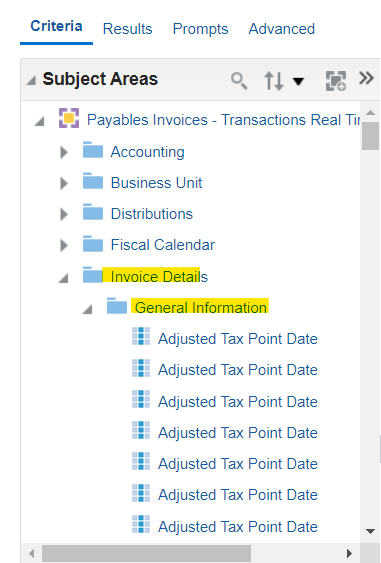Click the General Information folder icon
Viewport: 381px width, 563px height.
(x=117, y=306)
